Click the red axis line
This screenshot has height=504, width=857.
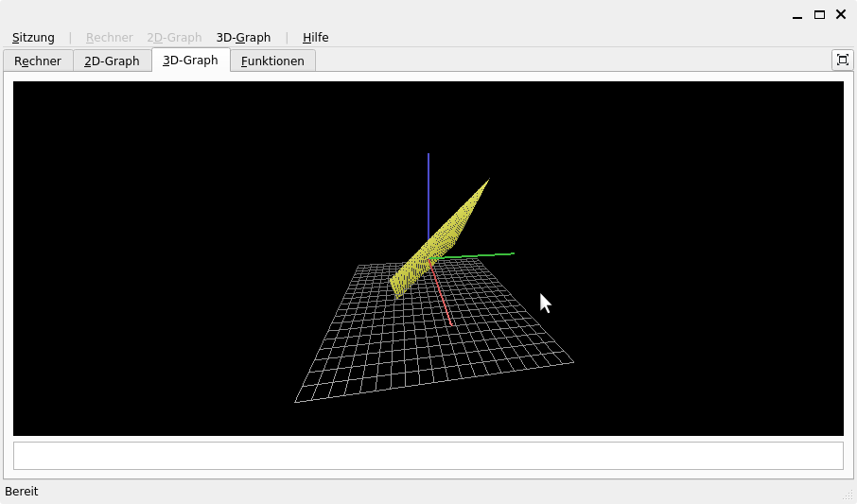point(445,304)
